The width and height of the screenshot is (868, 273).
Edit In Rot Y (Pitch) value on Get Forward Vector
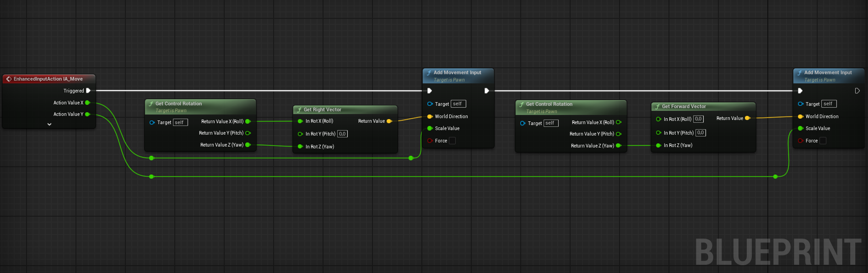701,133
